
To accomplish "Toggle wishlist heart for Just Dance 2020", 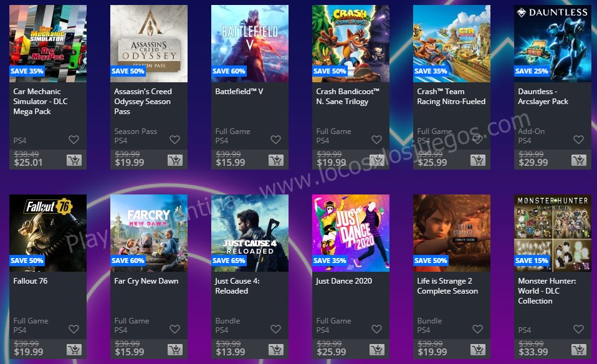I will coord(376,329).
